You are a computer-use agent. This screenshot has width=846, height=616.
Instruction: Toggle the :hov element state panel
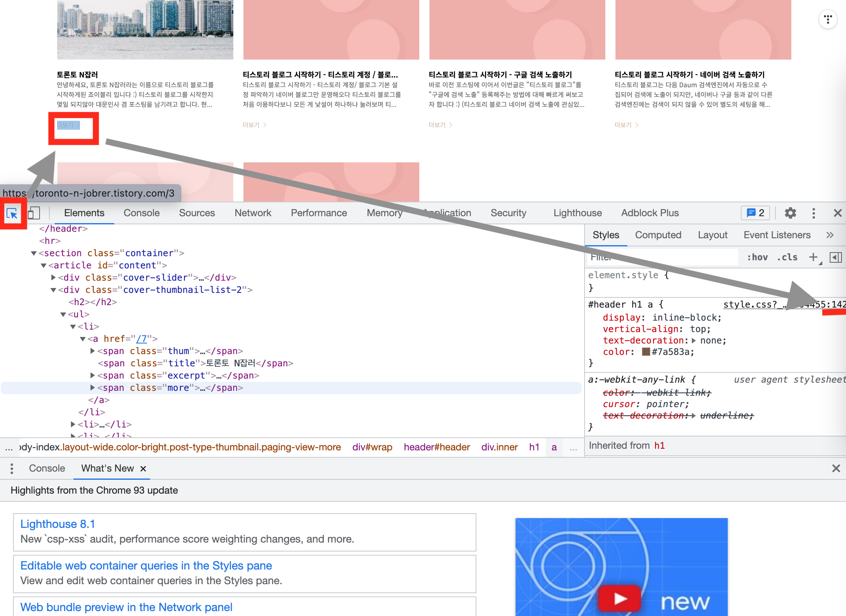click(757, 257)
